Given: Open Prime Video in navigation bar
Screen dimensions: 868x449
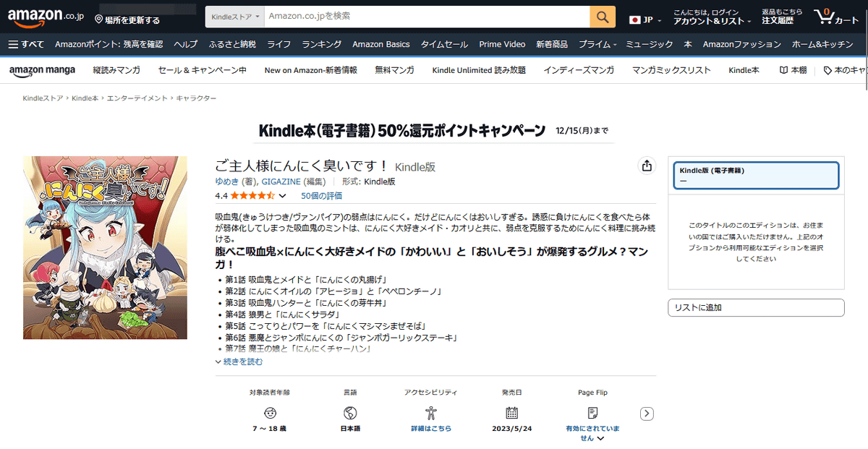Looking at the screenshot, I should (502, 44).
